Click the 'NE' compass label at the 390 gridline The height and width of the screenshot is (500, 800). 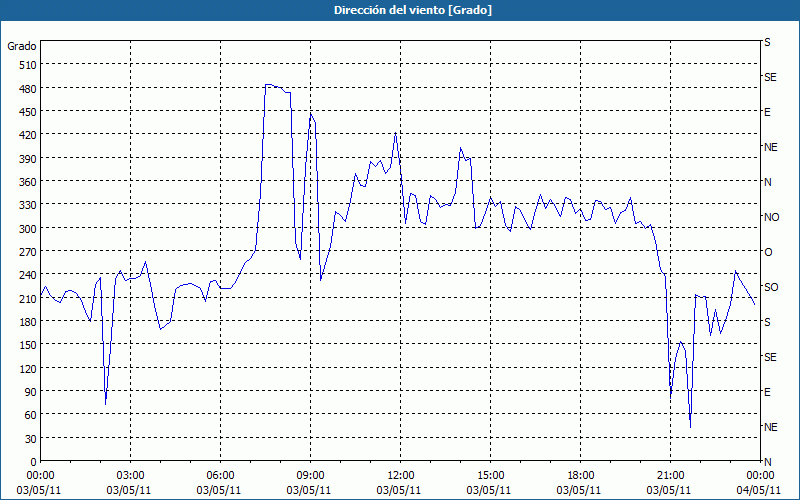pos(770,147)
